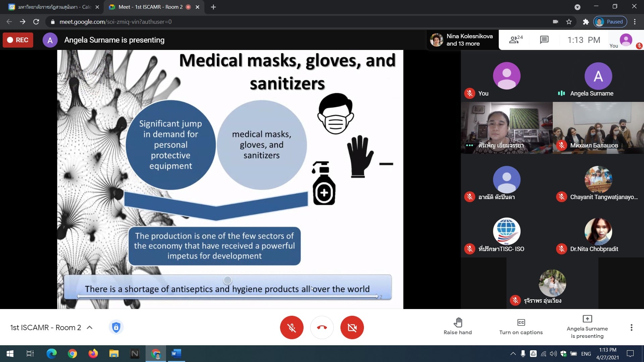Open Chrome extensions puzzle icon
The width and height of the screenshot is (644, 362).
click(586, 22)
